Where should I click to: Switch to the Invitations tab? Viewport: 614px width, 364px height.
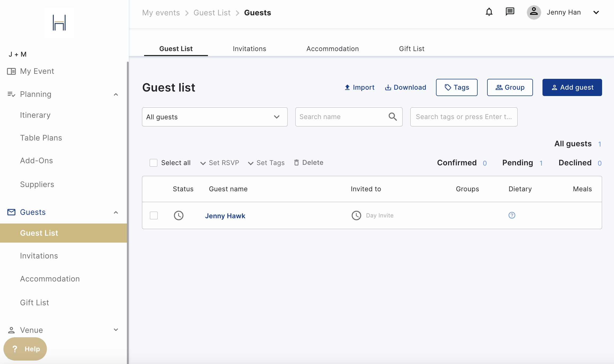click(249, 49)
